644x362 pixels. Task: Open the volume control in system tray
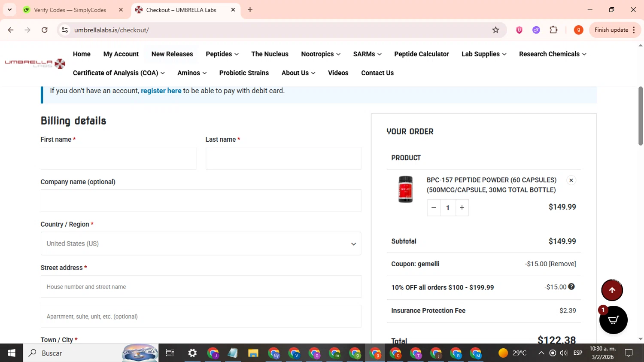point(564,353)
